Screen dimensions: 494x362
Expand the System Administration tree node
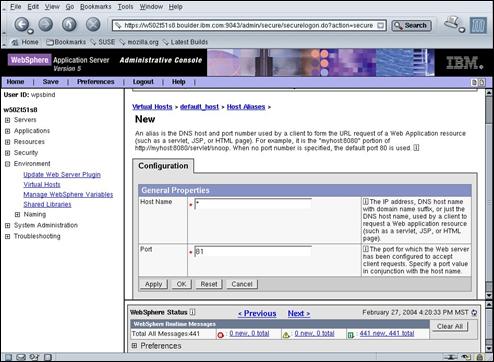click(x=7, y=226)
